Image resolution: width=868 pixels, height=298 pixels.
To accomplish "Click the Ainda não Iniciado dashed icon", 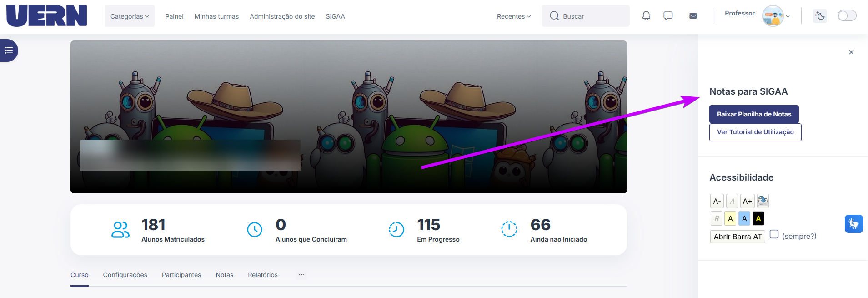I will pos(509,229).
